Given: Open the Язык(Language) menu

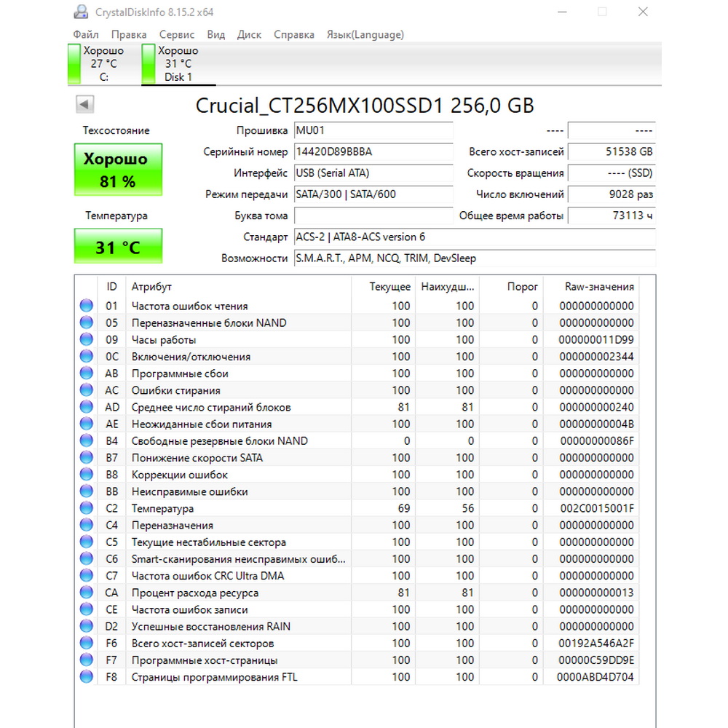Looking at the screenshot, I should click(365, 34).
